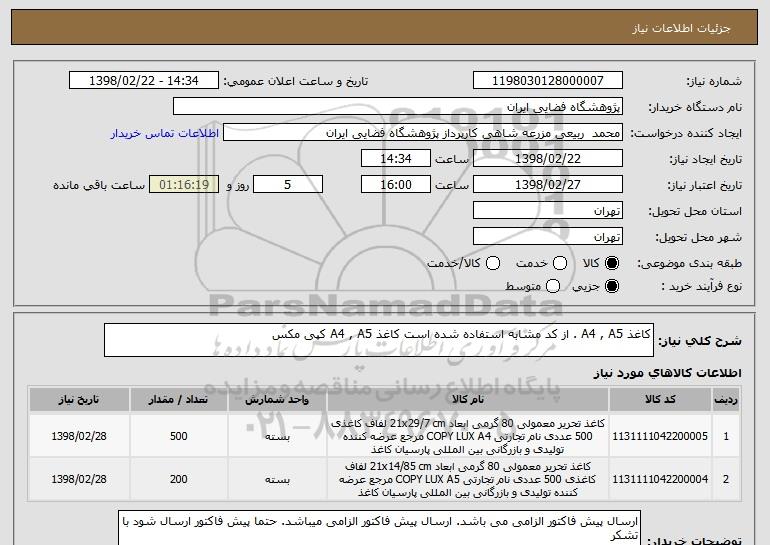The image size is (770, 545).
Task: Select the جزیی purchase type radio
Action: click(612, 286)
